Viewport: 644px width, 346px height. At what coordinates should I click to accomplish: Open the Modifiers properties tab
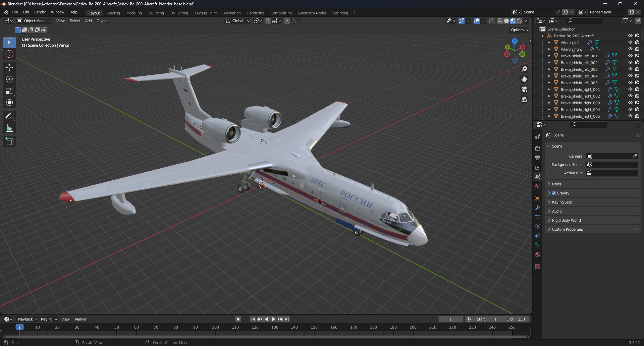[x=538, y=208]
